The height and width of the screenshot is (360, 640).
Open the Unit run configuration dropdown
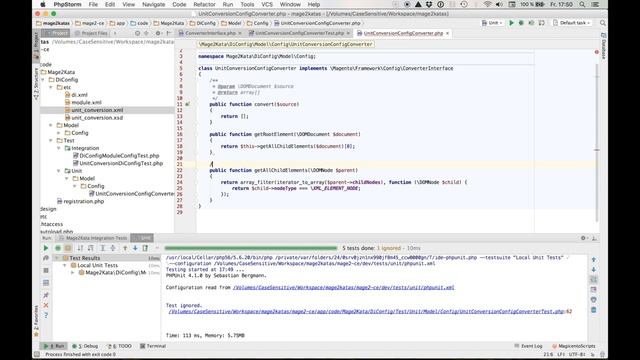[x=493, y=23]
